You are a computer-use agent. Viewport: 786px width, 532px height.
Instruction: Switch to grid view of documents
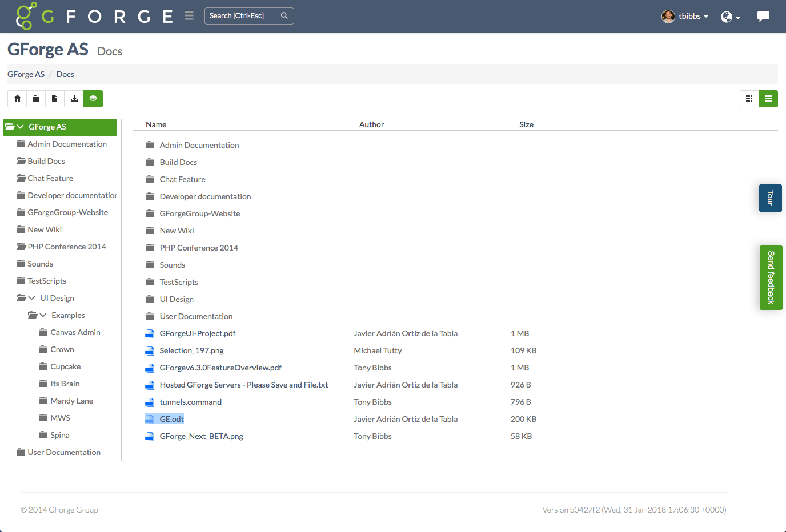coord(749,98)
